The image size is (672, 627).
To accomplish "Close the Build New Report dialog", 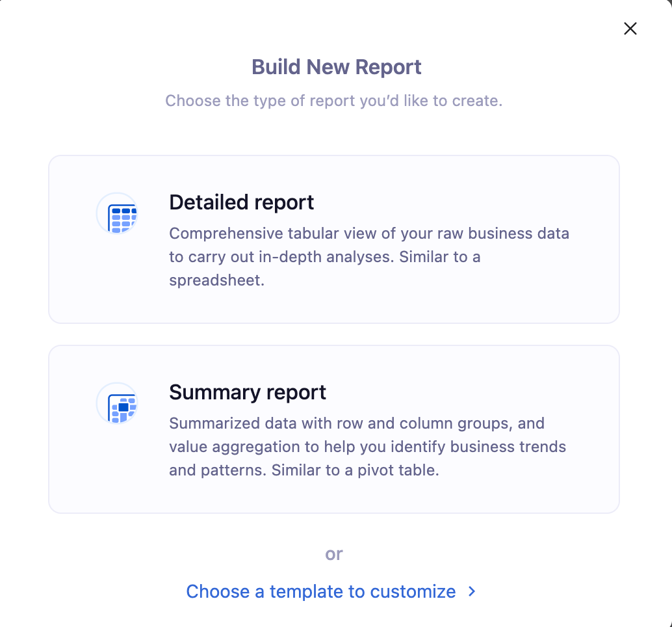I will coord(630,29).
